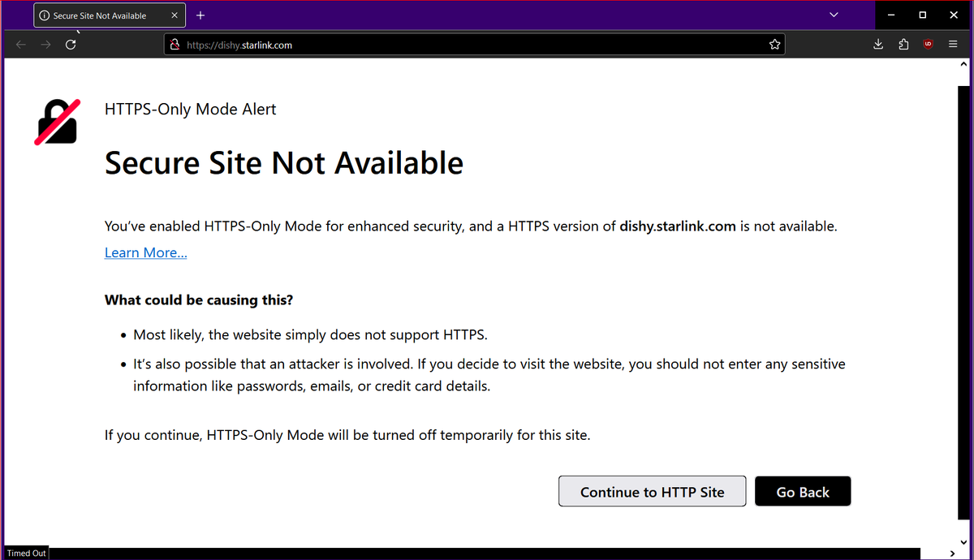Click the scrollbar down arrow
This screenshot has height=560, width=974.
(x=963, y=542)
